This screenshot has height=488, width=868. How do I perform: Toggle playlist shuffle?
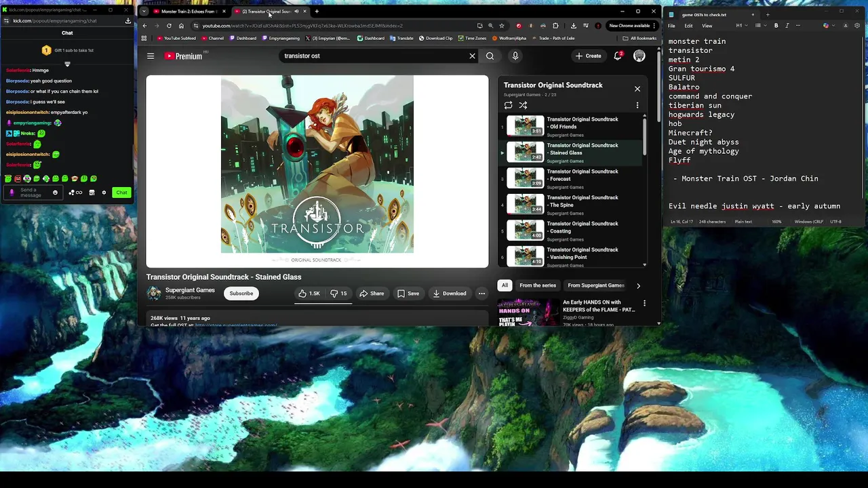(523, 105)
